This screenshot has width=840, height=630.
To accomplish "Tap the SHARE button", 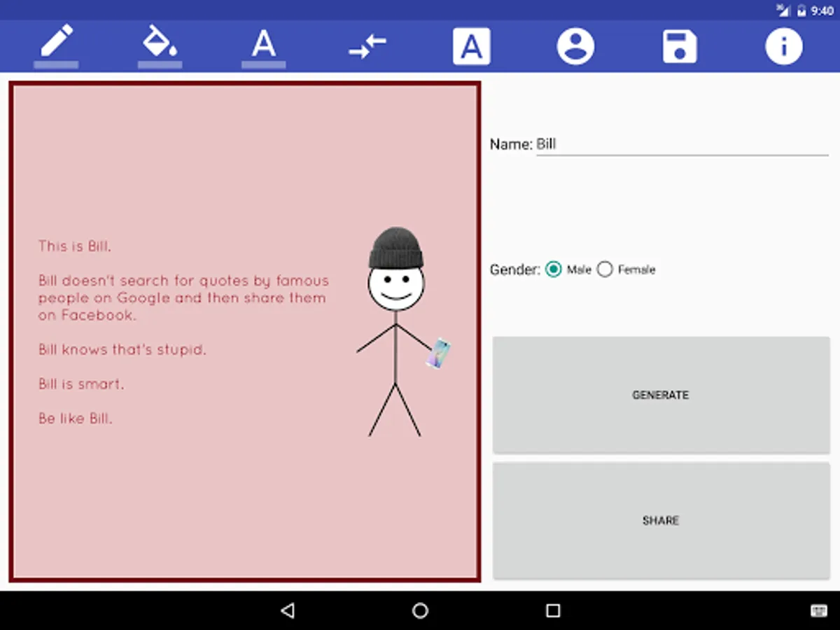I will (661, 521).
